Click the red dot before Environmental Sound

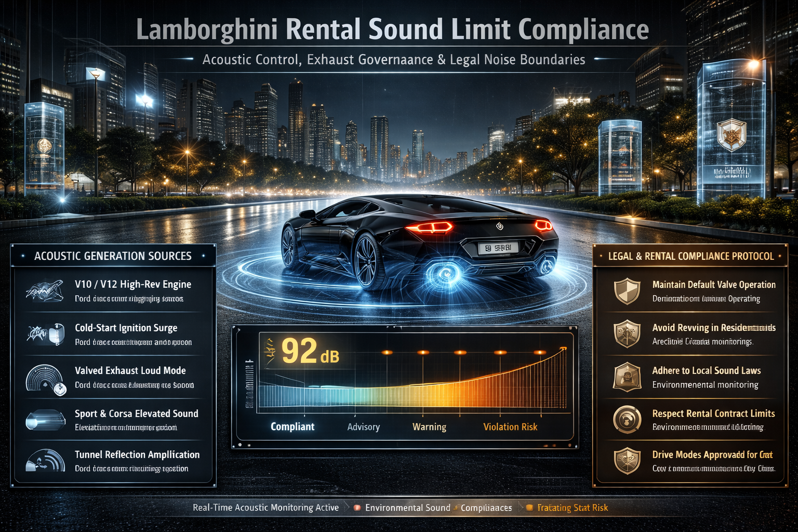pos(357,508)
